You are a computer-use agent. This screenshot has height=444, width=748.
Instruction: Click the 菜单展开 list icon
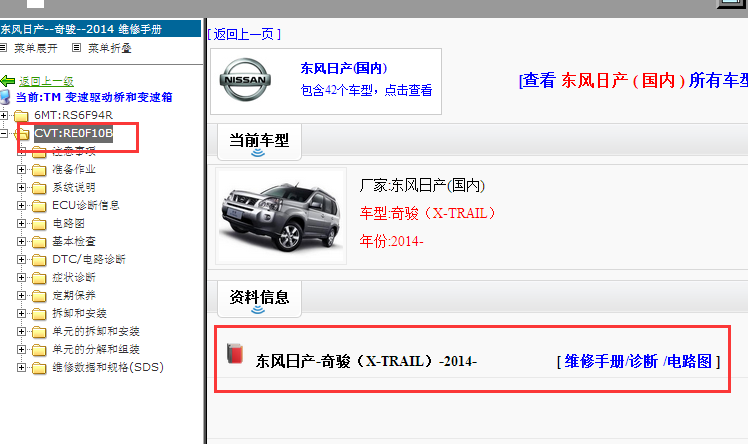point(3,48)
